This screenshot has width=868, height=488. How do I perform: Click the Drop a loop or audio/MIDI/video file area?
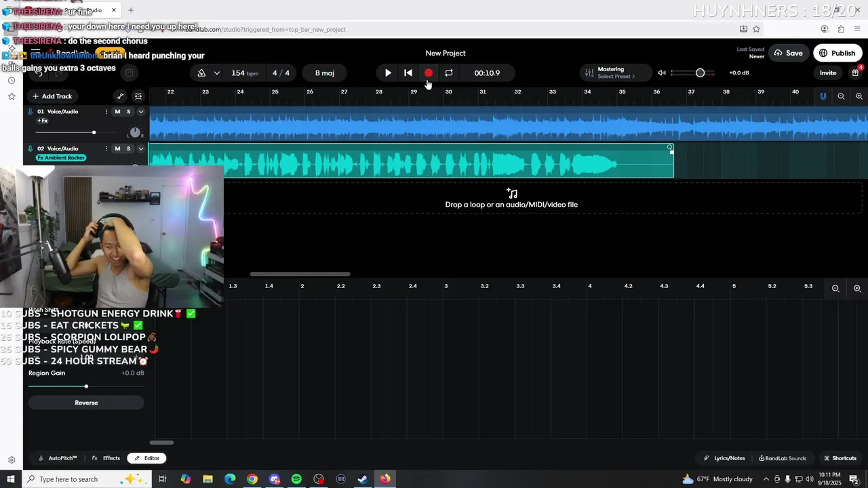pos(511,199)
